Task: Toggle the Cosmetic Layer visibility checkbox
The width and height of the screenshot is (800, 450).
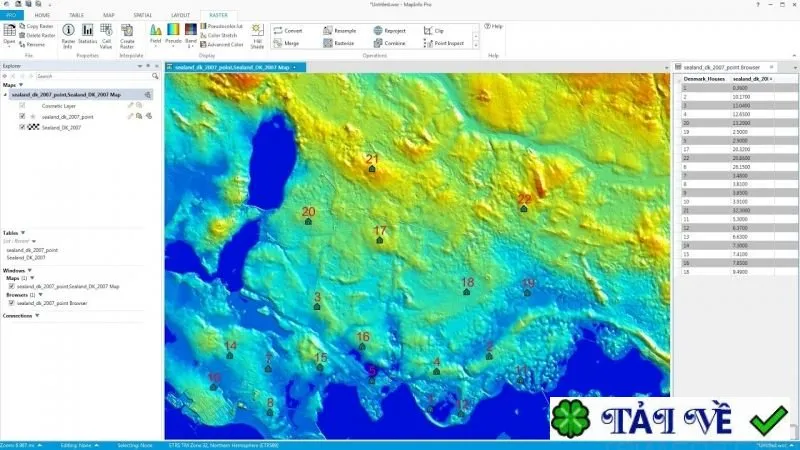Action: [x=22, y=106]
